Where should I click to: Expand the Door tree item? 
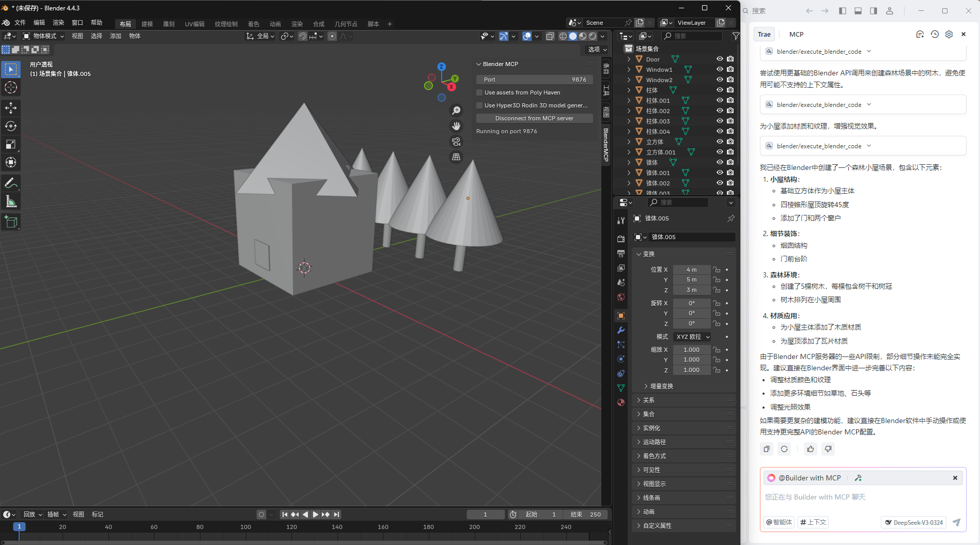tap(629, 59)
